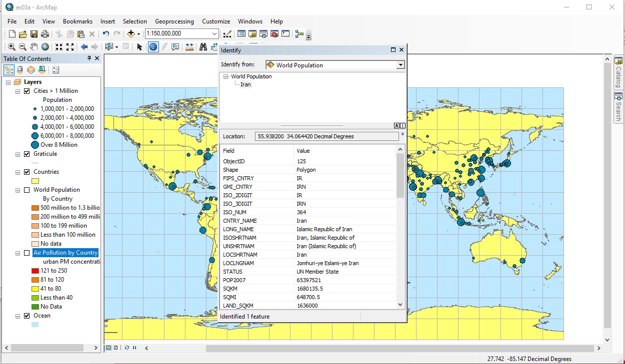Click the light blue Ocean symbol swatch

[35, 325]
